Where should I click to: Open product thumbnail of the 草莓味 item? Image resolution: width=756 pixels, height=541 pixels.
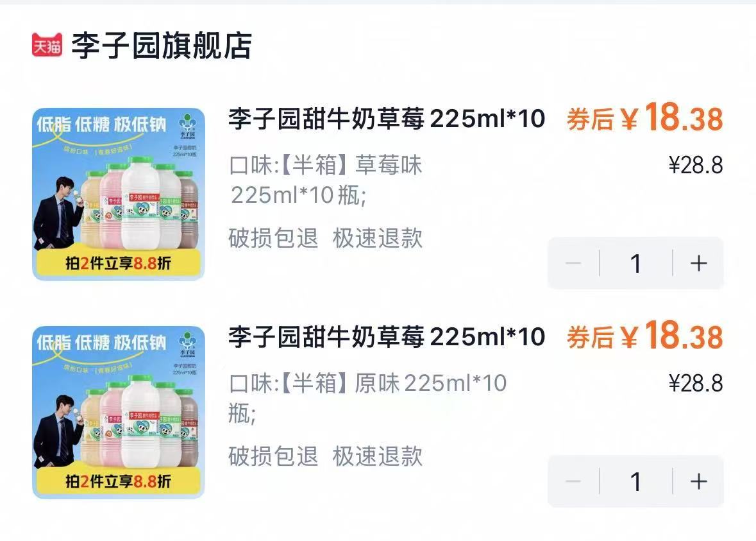(x=119, y=194)
